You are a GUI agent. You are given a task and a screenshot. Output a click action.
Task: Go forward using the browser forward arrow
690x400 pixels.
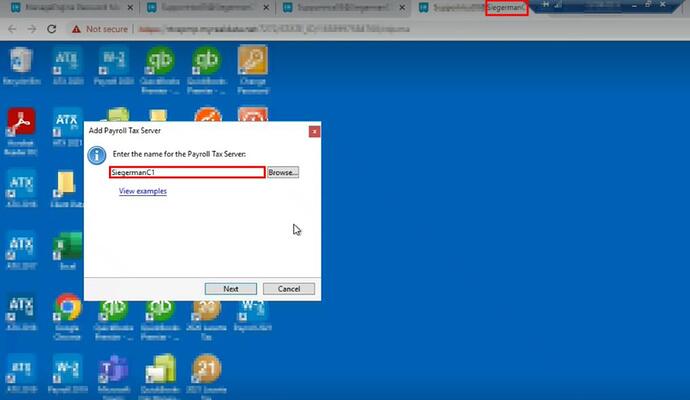coord(32,29)
